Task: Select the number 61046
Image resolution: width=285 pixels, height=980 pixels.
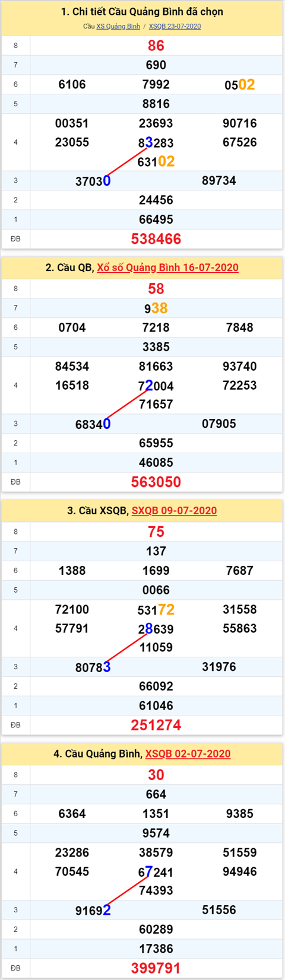Action: [x=156, y=706]
